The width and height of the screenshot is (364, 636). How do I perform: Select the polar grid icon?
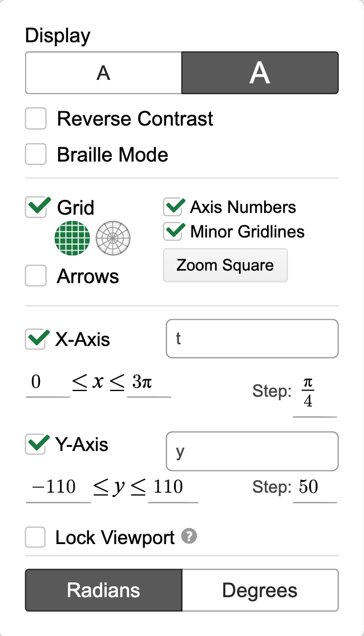113,238
